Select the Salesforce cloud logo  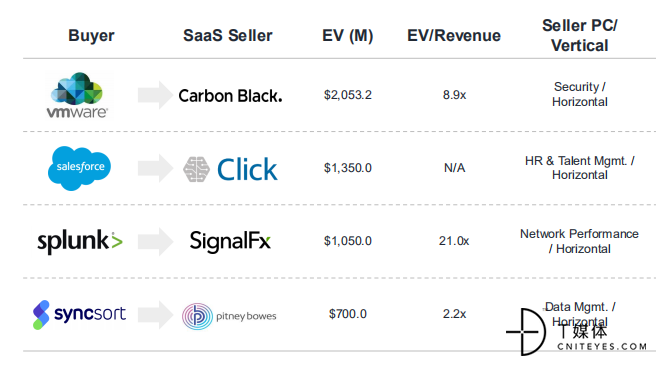point(79,168)
